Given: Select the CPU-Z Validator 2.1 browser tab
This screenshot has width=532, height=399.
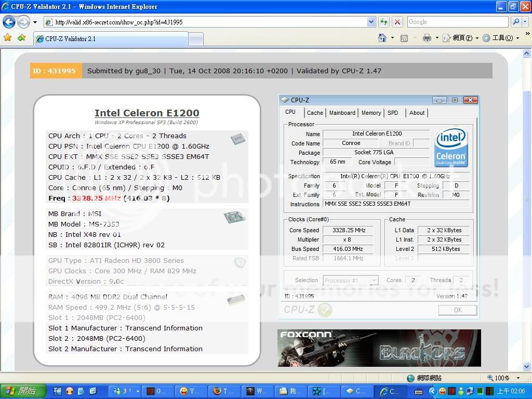Looking at the screenshot, I should point(111,38).
